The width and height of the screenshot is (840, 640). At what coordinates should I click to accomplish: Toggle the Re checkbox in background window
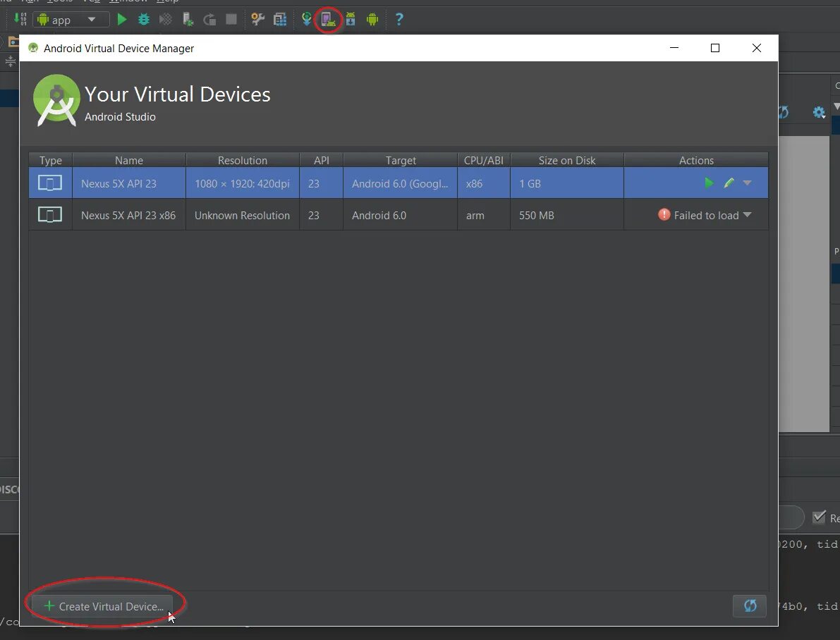point(819,517)
